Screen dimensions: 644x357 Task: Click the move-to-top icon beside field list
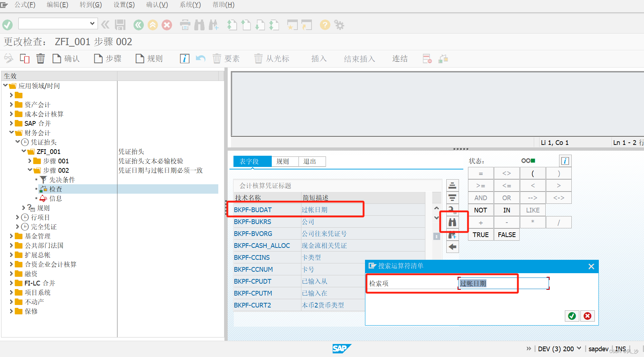point(452,185)
